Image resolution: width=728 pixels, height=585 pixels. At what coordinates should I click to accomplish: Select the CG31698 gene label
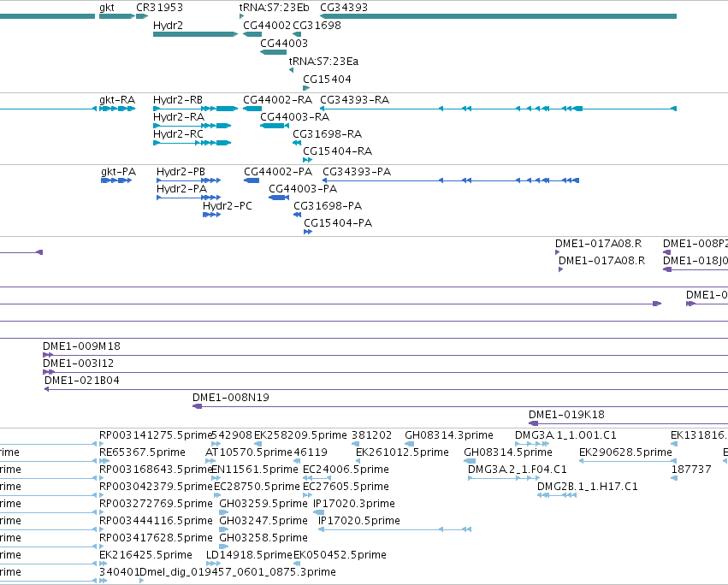(x=317, y=26)
